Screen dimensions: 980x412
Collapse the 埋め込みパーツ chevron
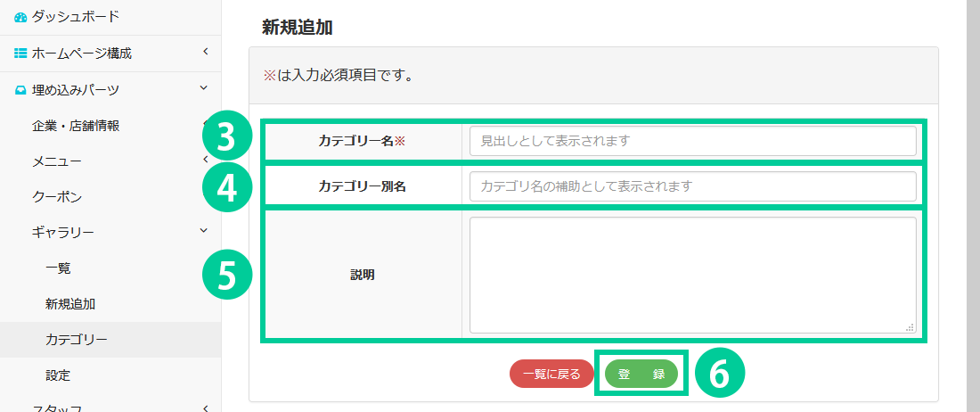(205, 88)
